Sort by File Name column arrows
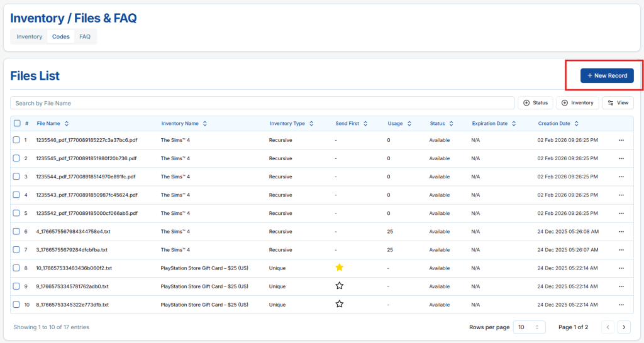 (x=67, y=124)
